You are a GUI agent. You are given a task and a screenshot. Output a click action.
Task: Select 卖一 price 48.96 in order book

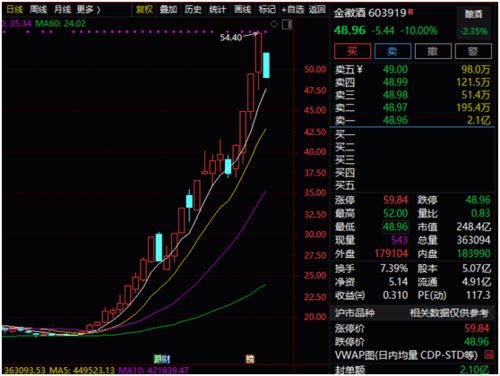click(x=395, y=120)
